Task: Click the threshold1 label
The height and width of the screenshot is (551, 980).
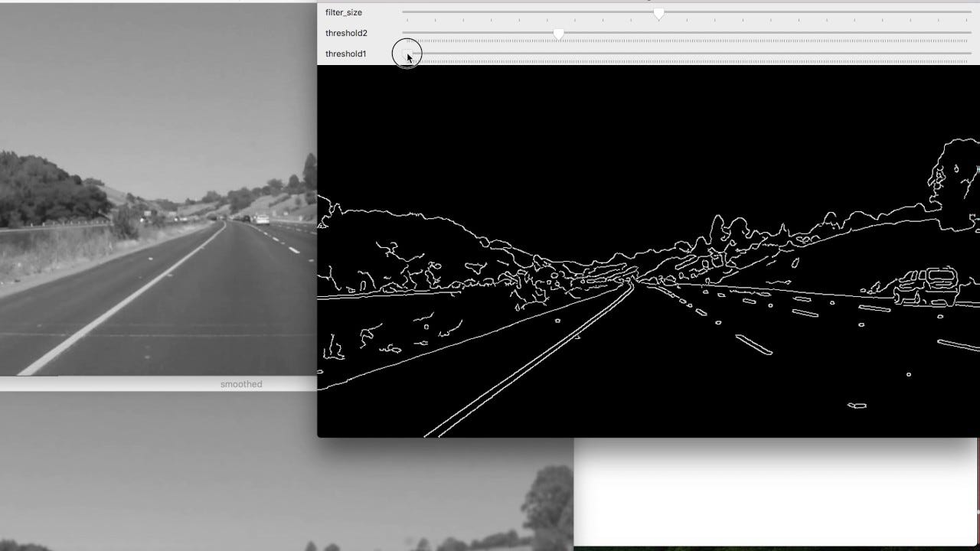Action: (346, 54)
